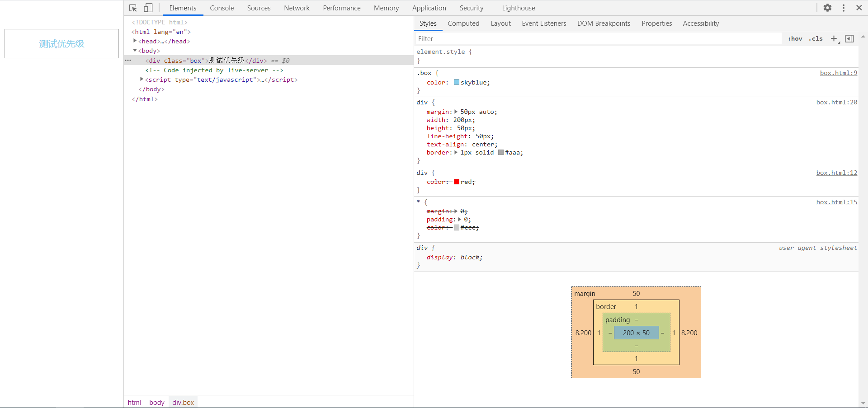The image size is (868, 408).
Task: Toggle element classes with the .cls button
Action: [816, 39]
